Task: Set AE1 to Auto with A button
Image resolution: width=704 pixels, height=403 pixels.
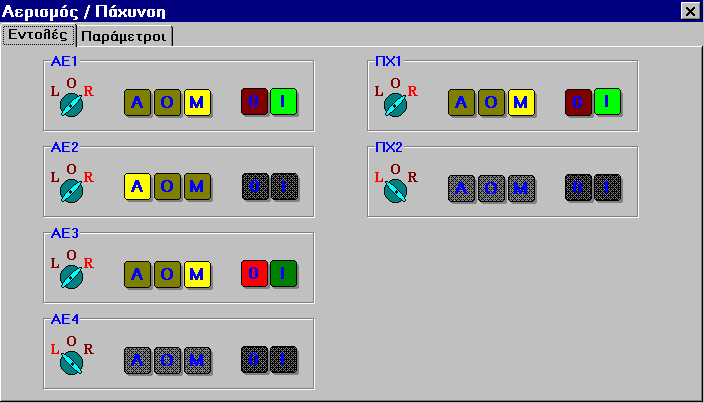Action: (138, 102)
